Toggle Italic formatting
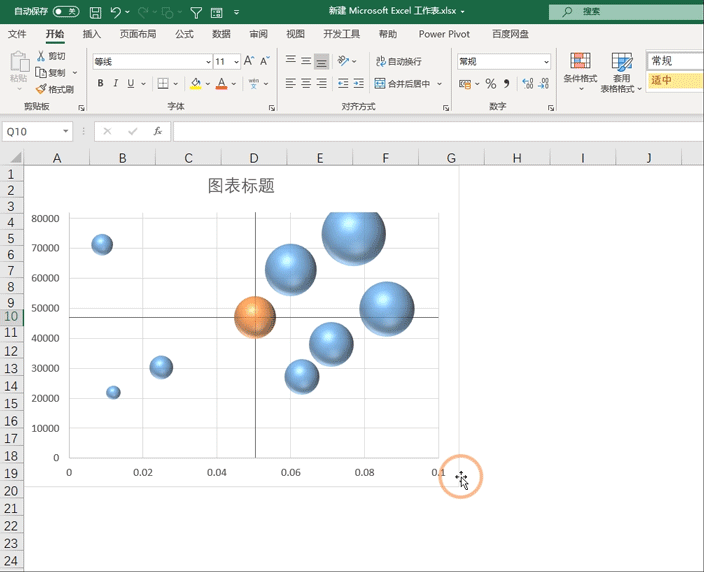This screenshot has height=572, width=704. pos(116,83)
